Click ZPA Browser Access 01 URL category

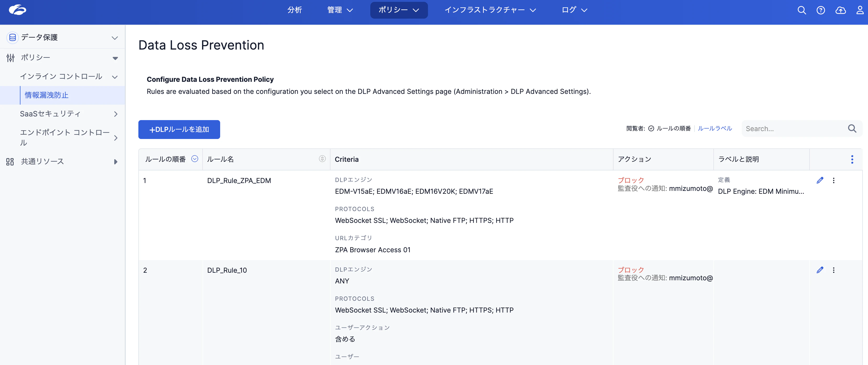(372, 250)
